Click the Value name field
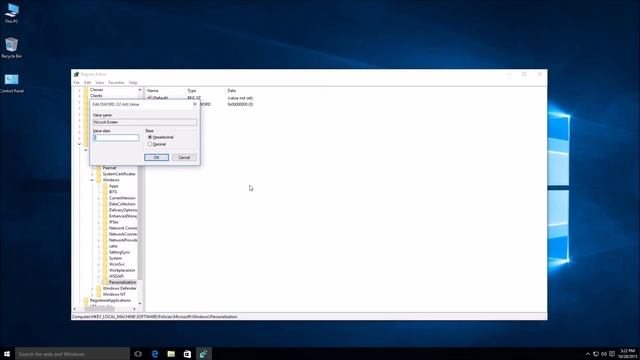The image size is (640, 360). point(144,122)
